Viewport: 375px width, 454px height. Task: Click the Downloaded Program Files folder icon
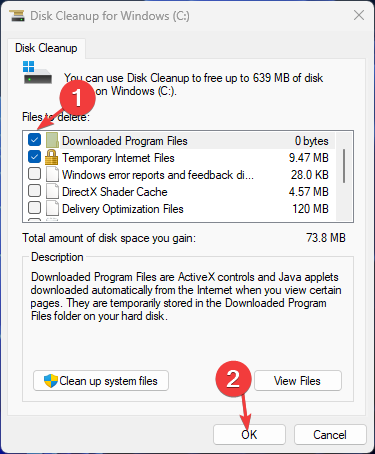[52, 140]
